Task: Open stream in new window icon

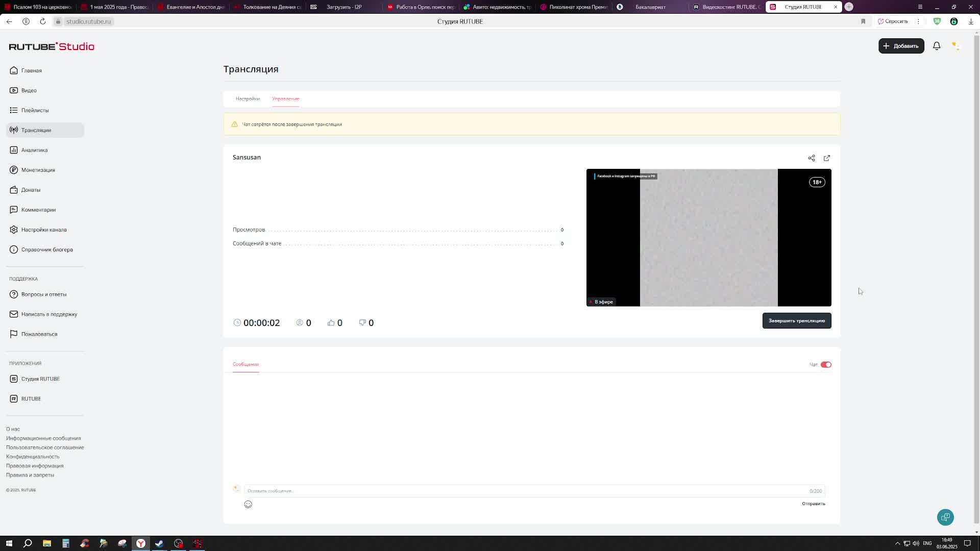Action: [827, 158]
